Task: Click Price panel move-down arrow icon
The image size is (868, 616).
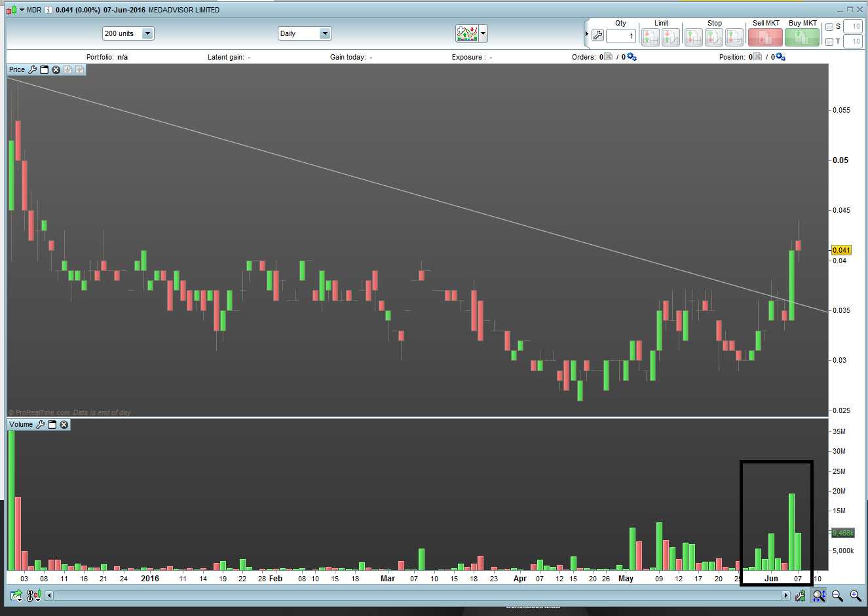Action: click(x=67, y=69)
